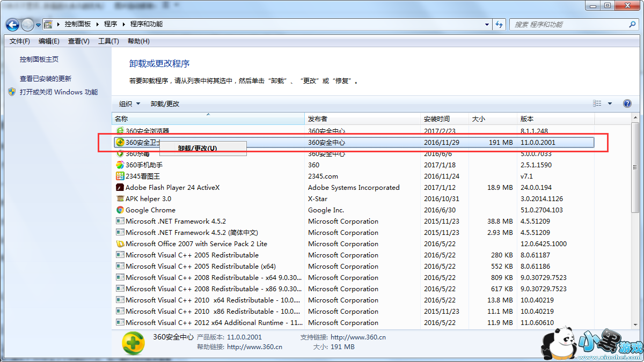This screenshot has width=644, height=362.
Task: Click the 360安全浏览器 program icon
Action: pos(120,131)
